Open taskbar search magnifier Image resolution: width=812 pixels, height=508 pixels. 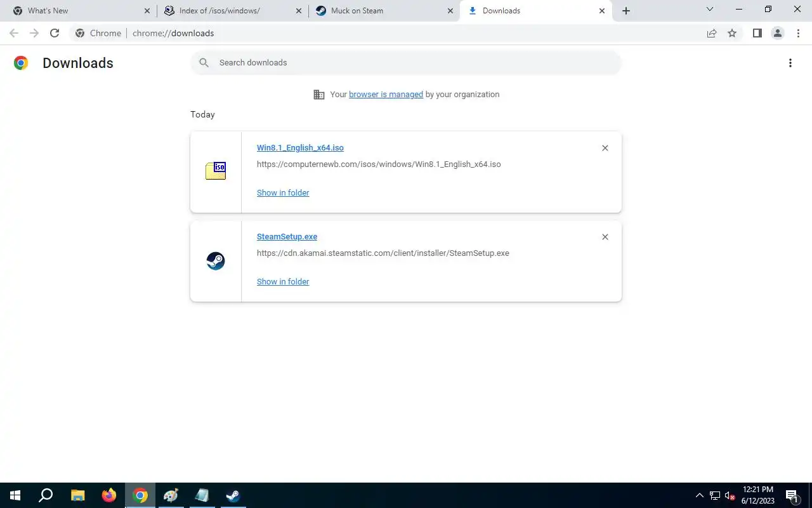(x=46, y=495)
